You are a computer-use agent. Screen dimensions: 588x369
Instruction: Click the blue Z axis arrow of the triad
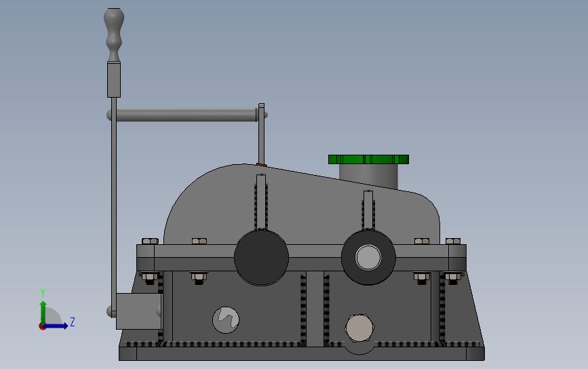click(x=56, y=326)
